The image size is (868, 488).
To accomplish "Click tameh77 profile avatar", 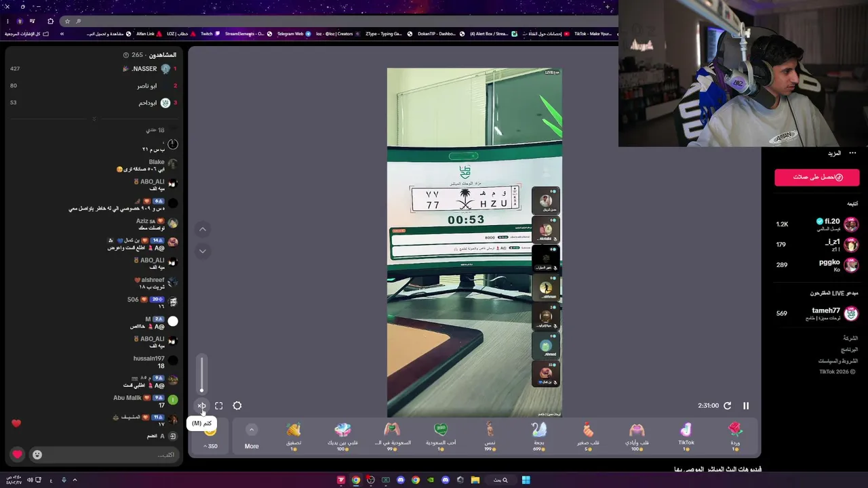I will [852, 313].
